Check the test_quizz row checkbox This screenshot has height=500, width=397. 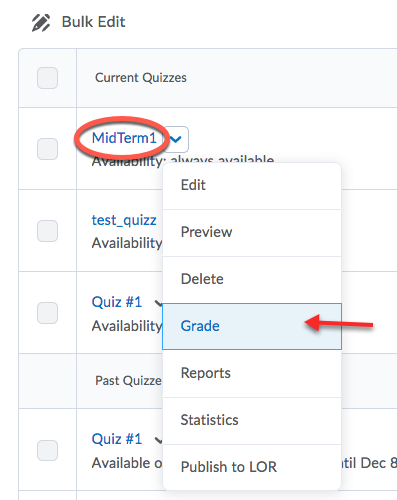pyautogui.click(x=47, y=231)
